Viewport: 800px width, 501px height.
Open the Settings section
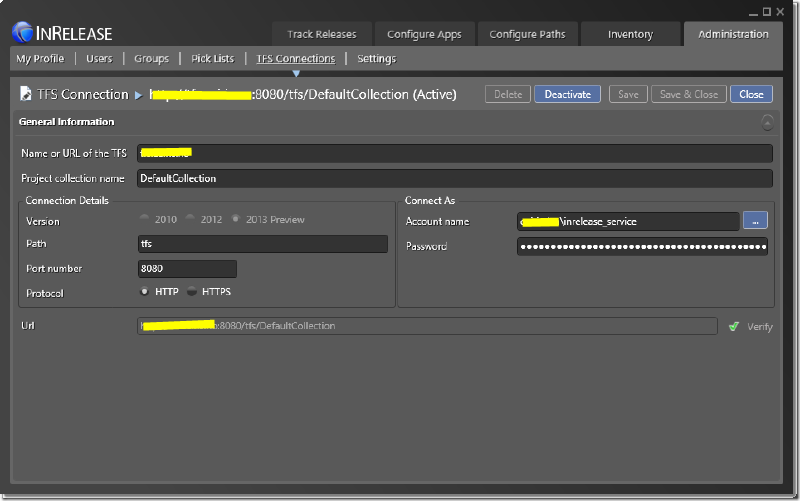[x=377, y=59]
